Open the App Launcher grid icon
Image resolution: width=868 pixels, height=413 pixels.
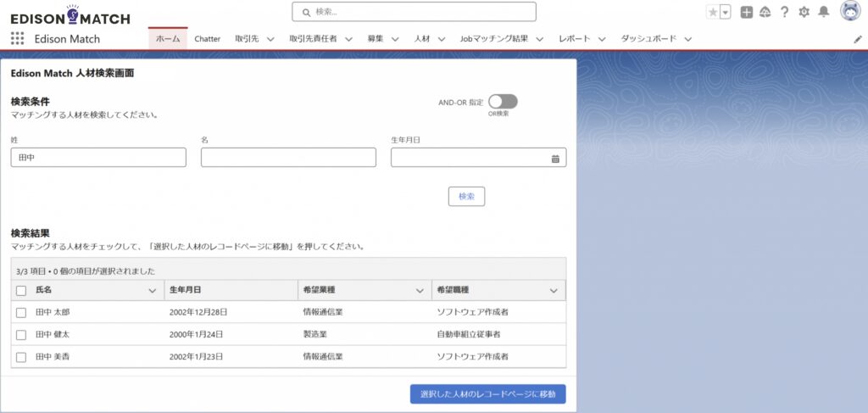17,39
